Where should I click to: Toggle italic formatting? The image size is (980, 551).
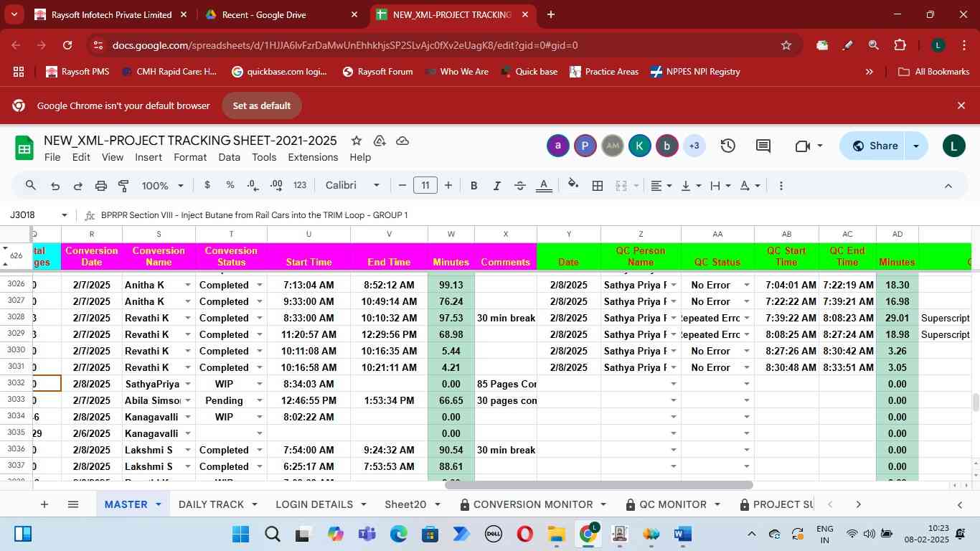(496, 186)
